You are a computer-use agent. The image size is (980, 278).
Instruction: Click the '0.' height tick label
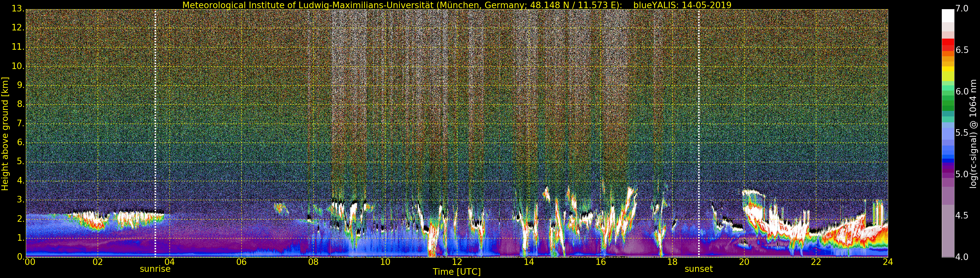click(x=21, y=257)
